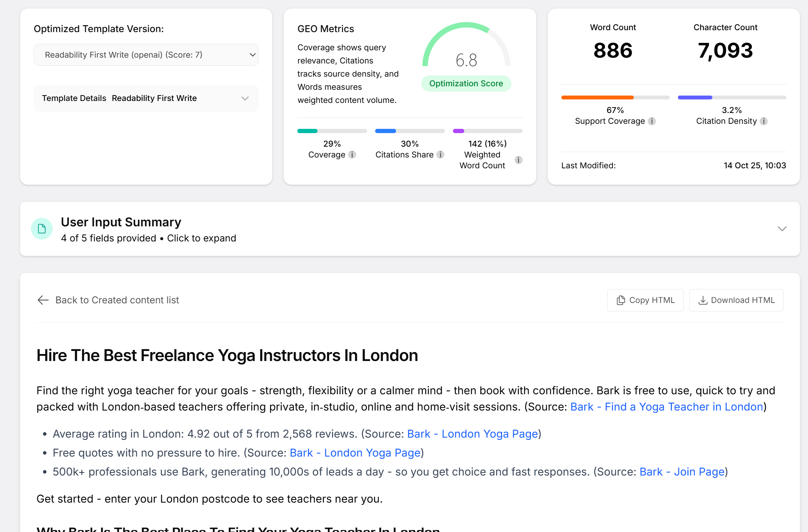Screen dimensions: 808x532
Task: Click the Coverage info icon in GEO Metrics
Action: click(352, 154)
